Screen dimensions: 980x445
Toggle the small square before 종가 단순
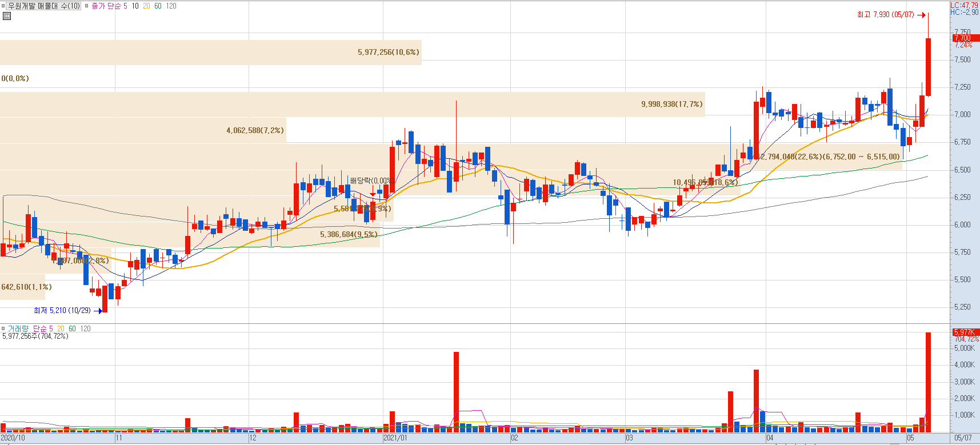[x=87, y=6]
